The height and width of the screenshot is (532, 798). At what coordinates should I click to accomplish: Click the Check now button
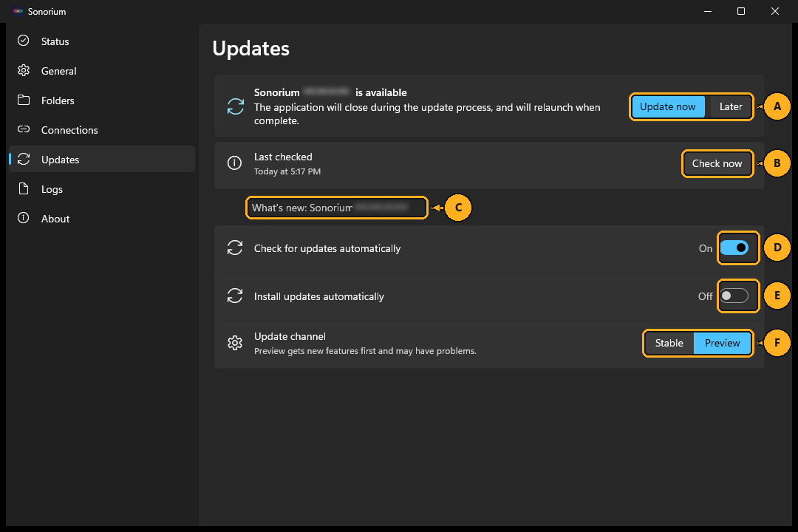[717, 163]
